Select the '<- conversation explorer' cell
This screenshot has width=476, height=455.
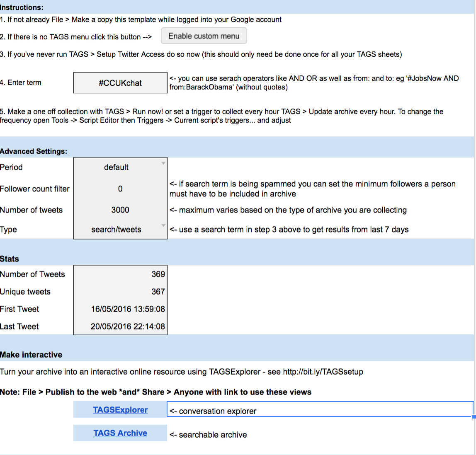(320, 409)
